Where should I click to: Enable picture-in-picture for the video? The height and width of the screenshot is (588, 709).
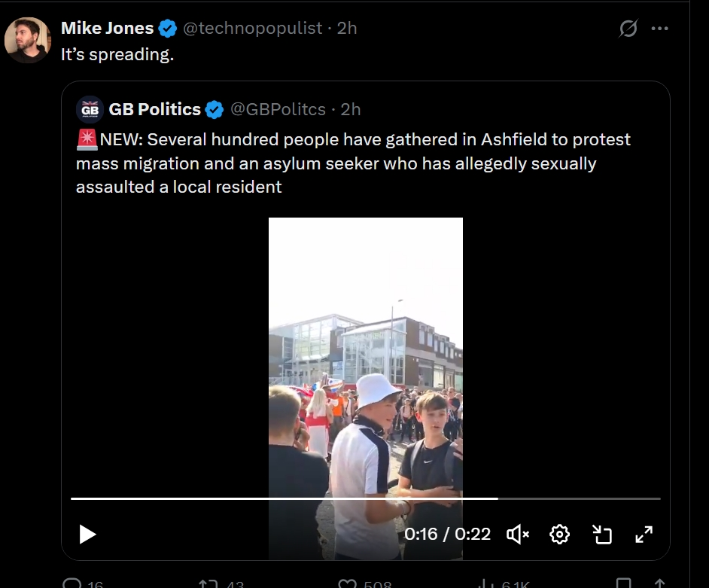(x=601, y=535)
